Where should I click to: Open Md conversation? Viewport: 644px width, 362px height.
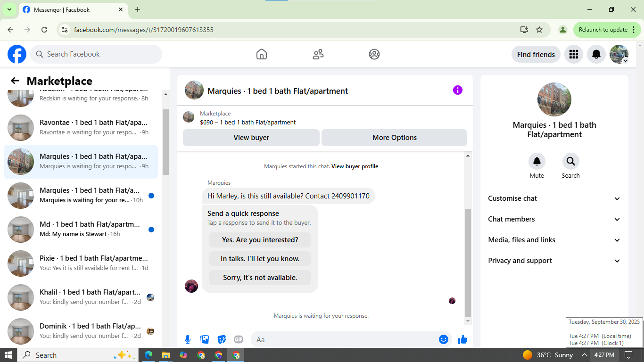[x=81, y=230]
